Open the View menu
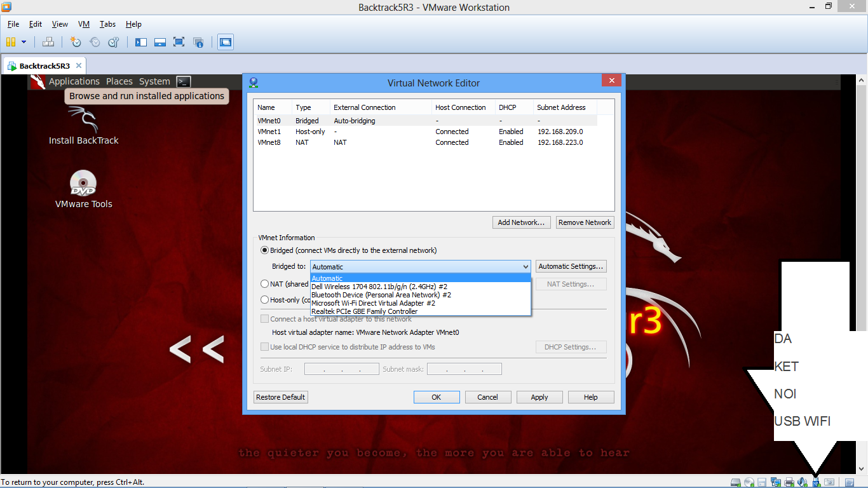 60,24
